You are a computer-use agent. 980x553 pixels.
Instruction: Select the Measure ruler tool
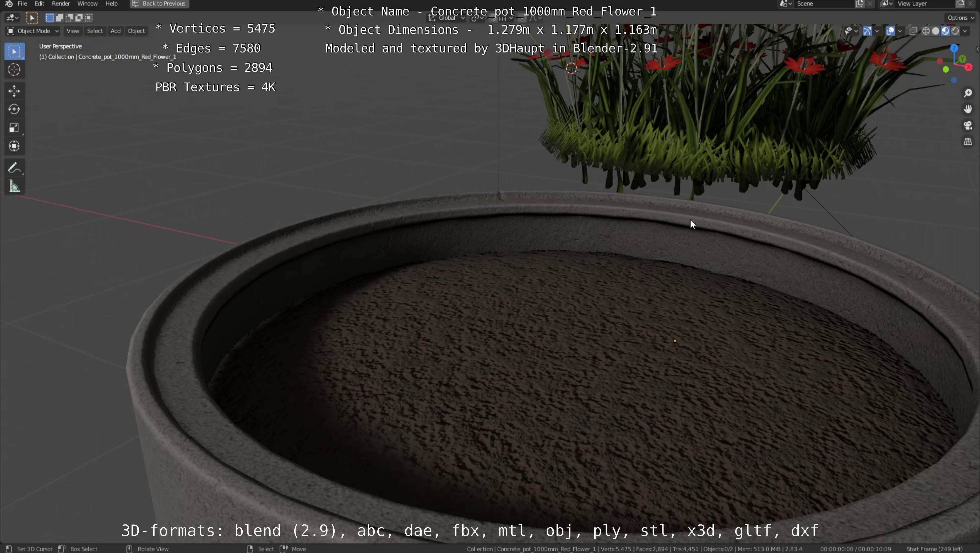point(14,186)
